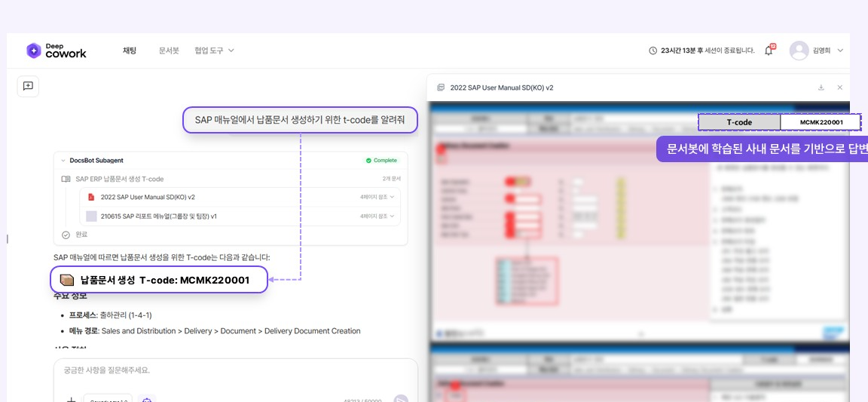Download the 2022 SAP User Manual document
The height and width of the screenshot is (402, 868).
click(x=821, y=87)
